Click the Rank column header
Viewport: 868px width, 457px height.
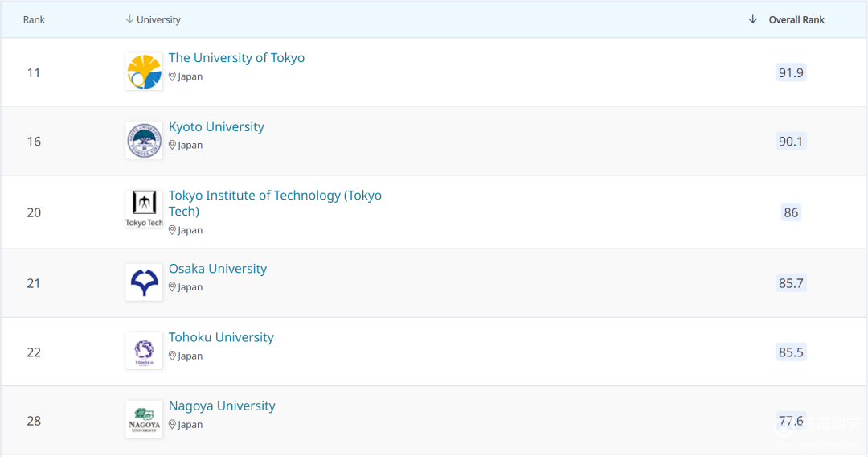pyautogui.click(x=34, y=20)
